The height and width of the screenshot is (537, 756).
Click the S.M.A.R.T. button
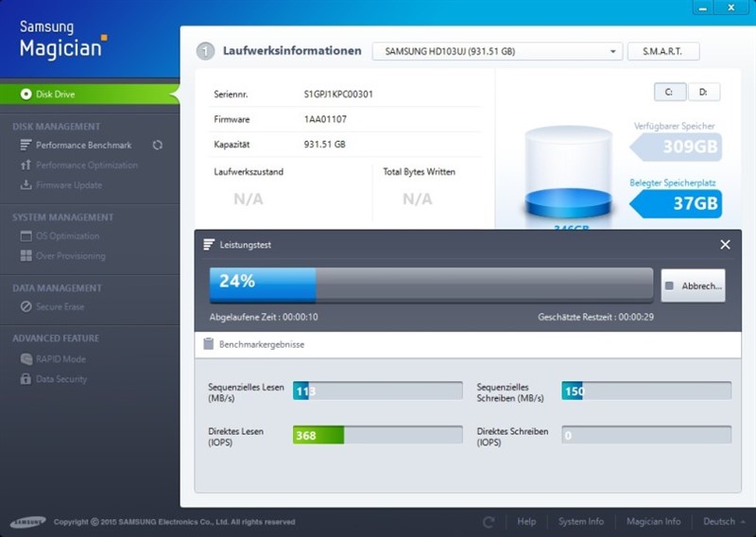coord(663,51)
